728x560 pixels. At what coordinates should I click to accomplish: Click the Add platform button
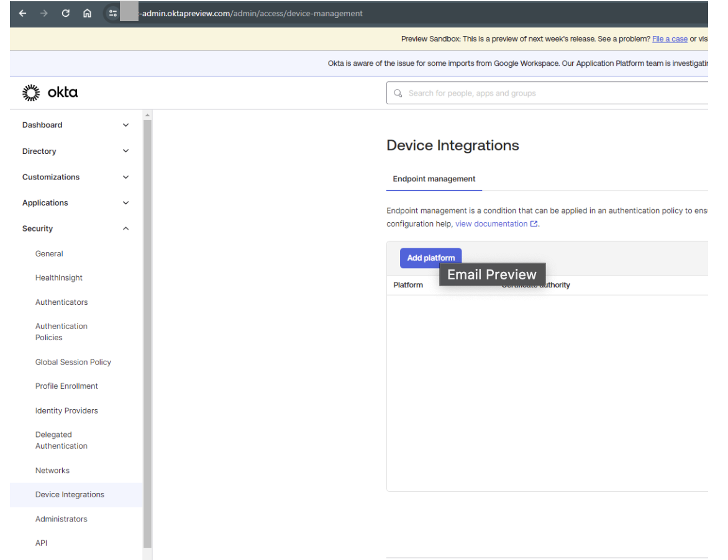tap(431, 258)
